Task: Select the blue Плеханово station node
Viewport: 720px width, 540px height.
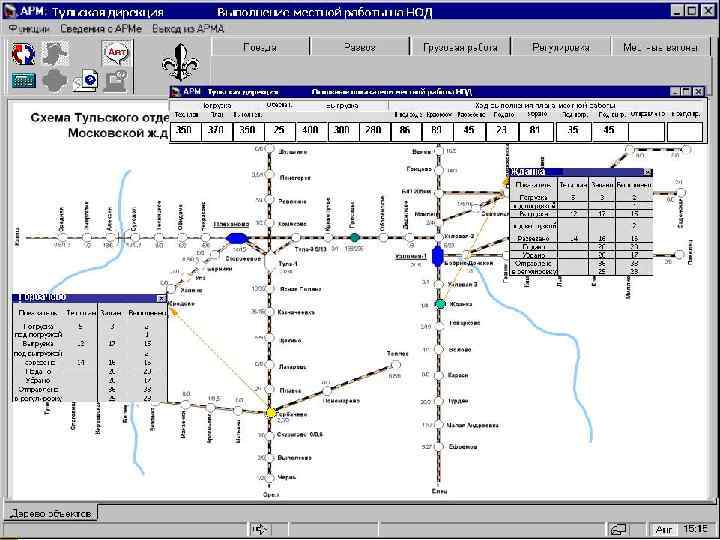Action: tap(237, 238)
